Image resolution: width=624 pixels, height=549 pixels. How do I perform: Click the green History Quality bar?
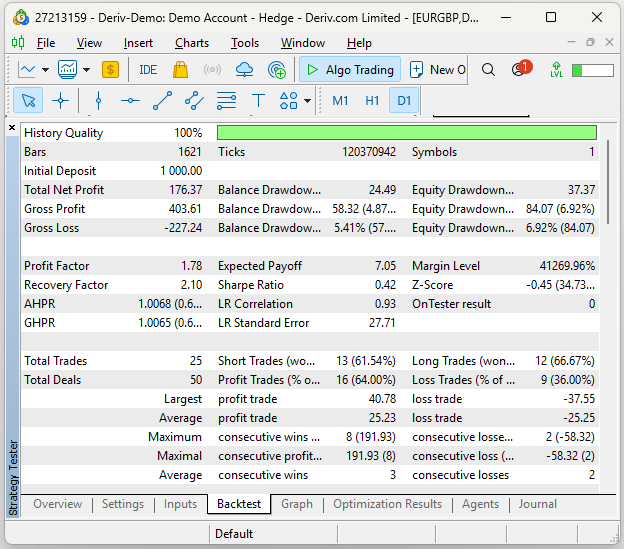tap(407, 132)
